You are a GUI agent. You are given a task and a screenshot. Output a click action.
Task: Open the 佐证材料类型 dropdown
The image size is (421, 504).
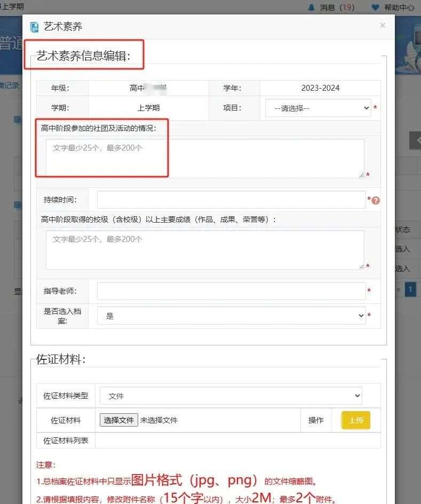[x=231, y=396]
